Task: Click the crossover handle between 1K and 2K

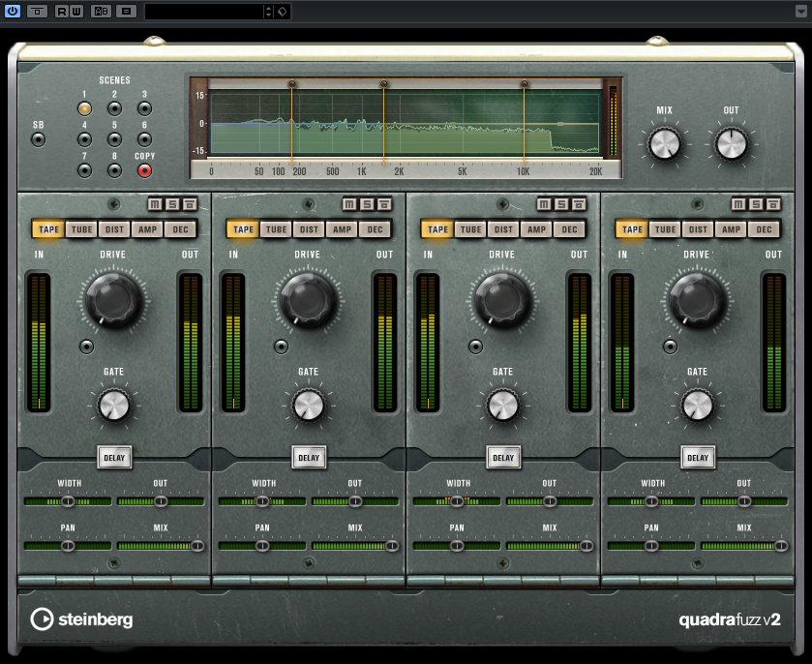Action: coord(383,84)
